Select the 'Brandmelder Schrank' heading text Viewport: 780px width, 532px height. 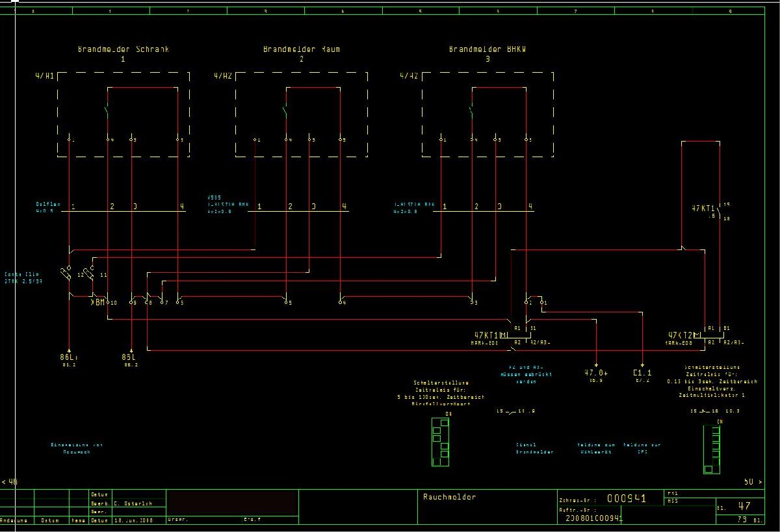[x=123, y=49]
